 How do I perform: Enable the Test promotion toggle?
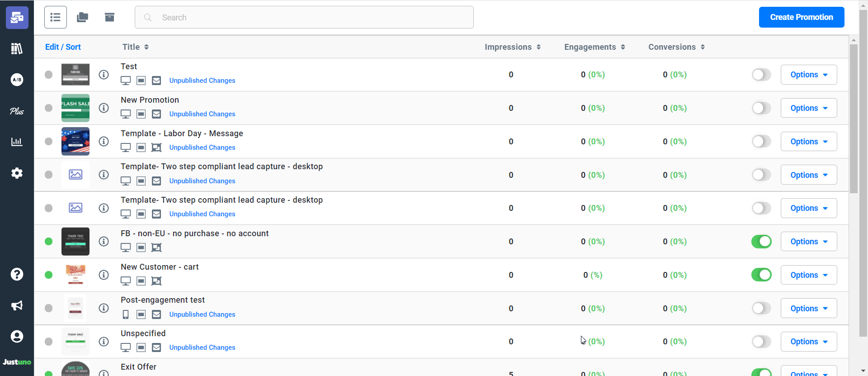pos(761,75)
